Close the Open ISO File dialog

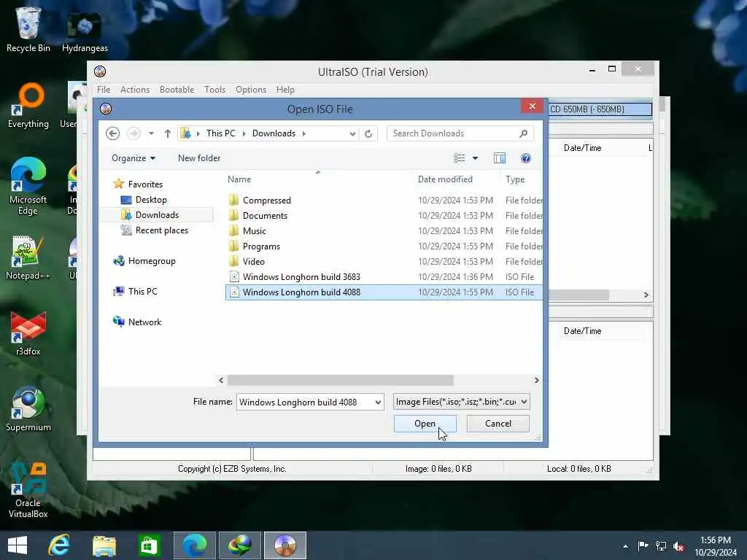click(x=532, y=106)
